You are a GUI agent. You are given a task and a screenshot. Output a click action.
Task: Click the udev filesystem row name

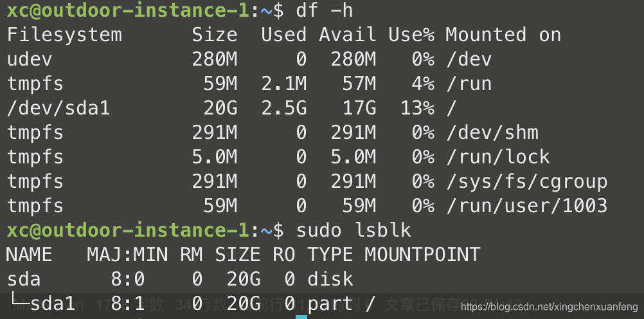[x=30, y=60]
